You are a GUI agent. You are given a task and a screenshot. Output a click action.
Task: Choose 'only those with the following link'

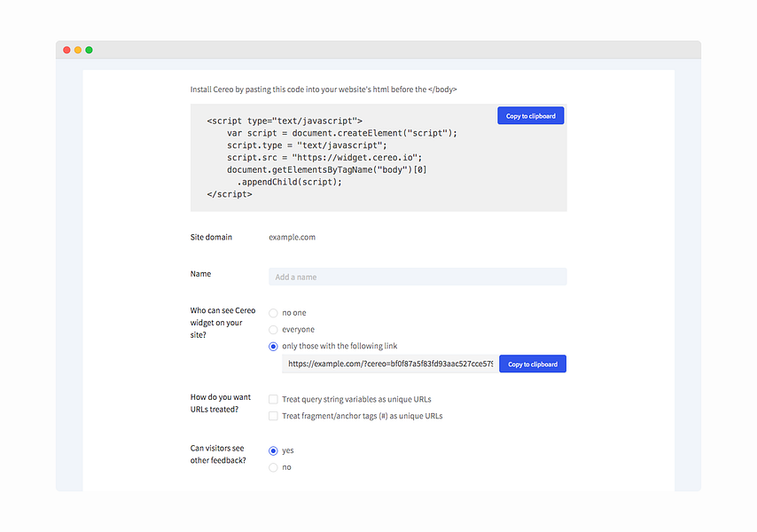tap(273, 346)
